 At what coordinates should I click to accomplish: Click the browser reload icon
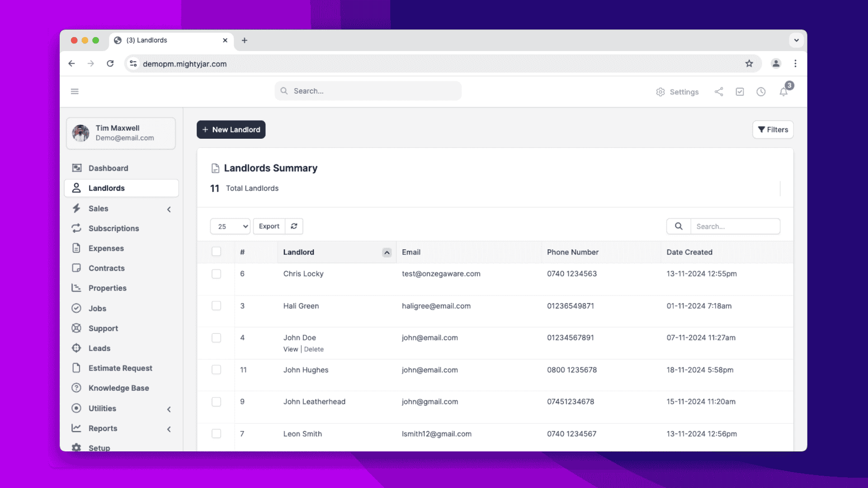pyautogui.click(x=110, y=64)
